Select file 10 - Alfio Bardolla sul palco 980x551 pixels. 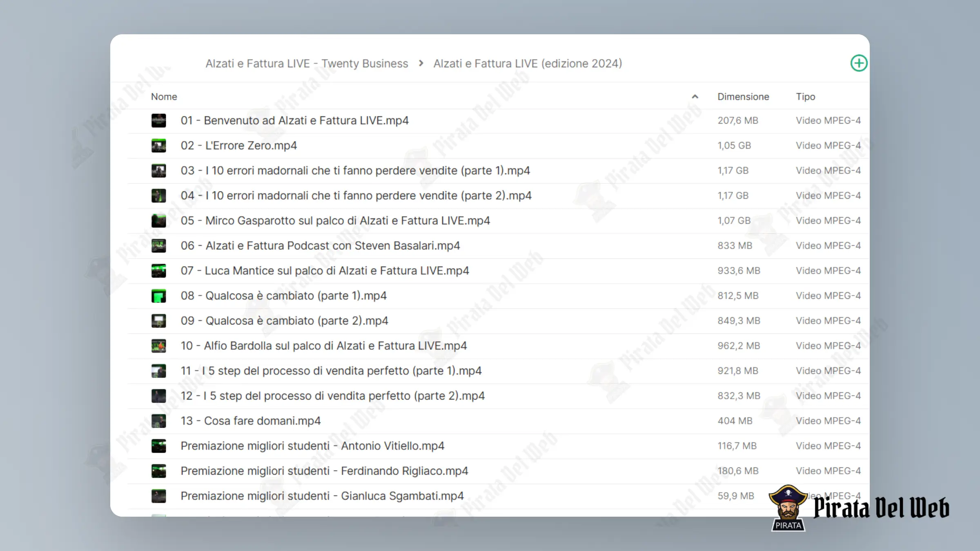click(323, 346)
